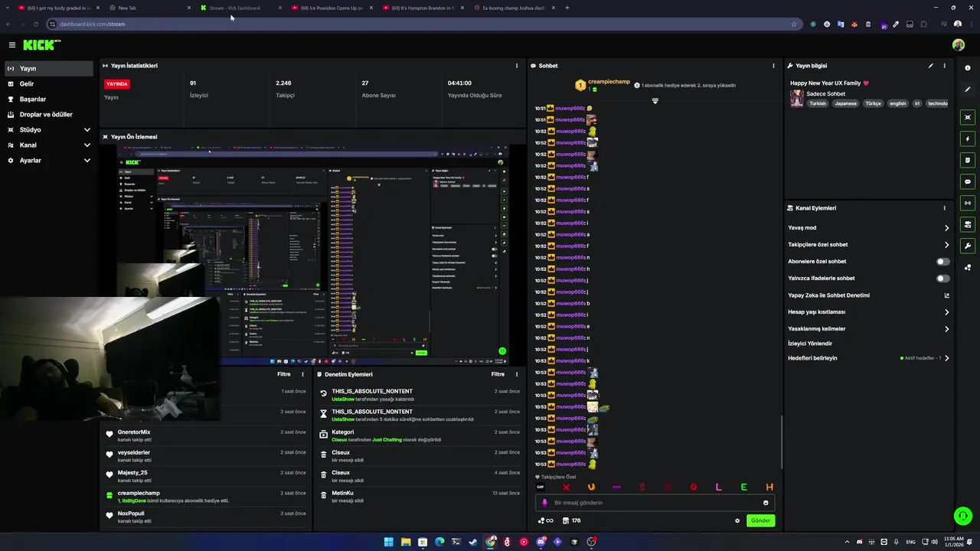Screen dimensions: 980x551
Task: Click the green Gönder button
Action: click(x=760, y=520)
